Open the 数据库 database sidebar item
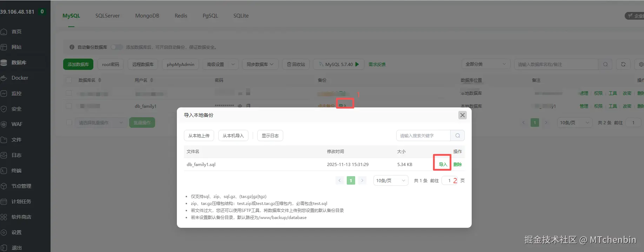644x252 pixels. [x=19, y=62]
